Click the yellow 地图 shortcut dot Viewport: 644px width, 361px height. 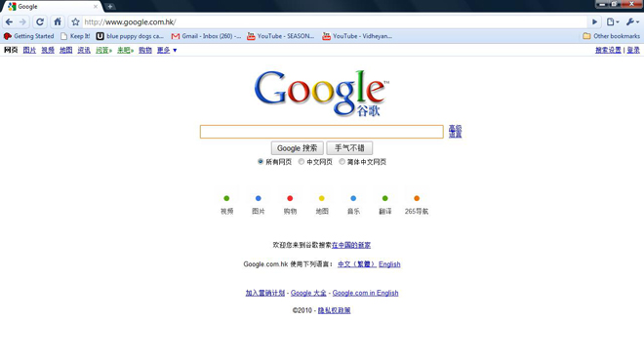point(322,198)
